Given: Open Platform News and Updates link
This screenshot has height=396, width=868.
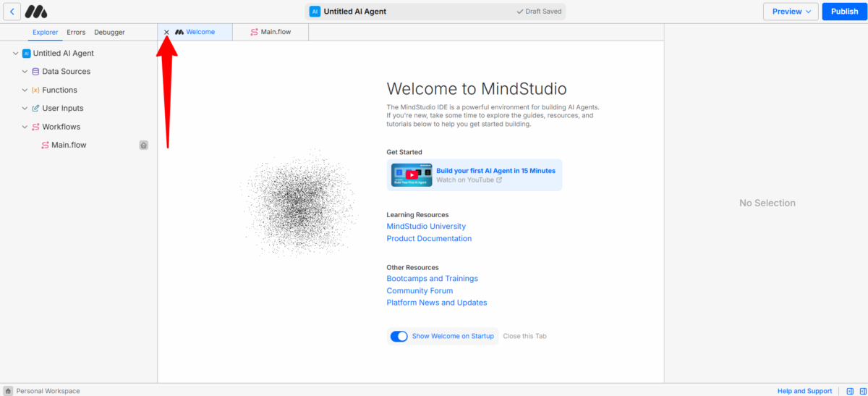Looking at the screenshot, I should pos(437,303).
